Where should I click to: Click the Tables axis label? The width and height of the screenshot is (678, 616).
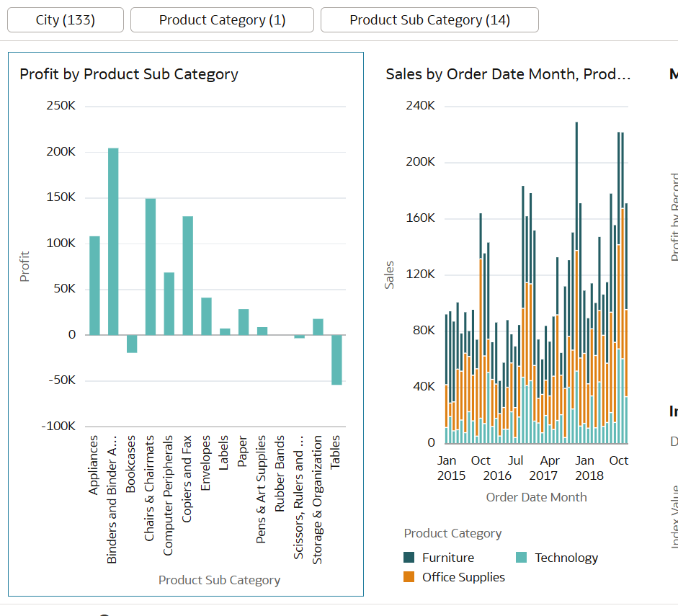pyautogui.click(x=335, y=452)
